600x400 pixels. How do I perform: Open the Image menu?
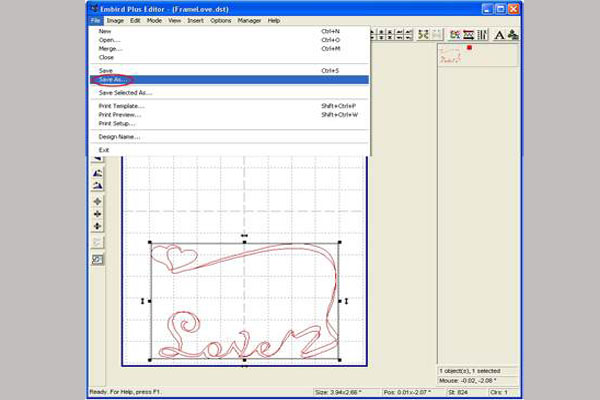(x=116, y=20)
